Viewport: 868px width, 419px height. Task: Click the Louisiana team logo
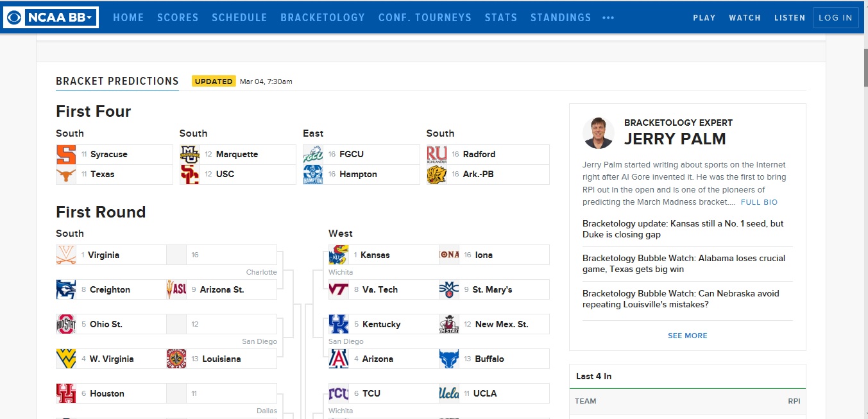[x=176, y=359]
